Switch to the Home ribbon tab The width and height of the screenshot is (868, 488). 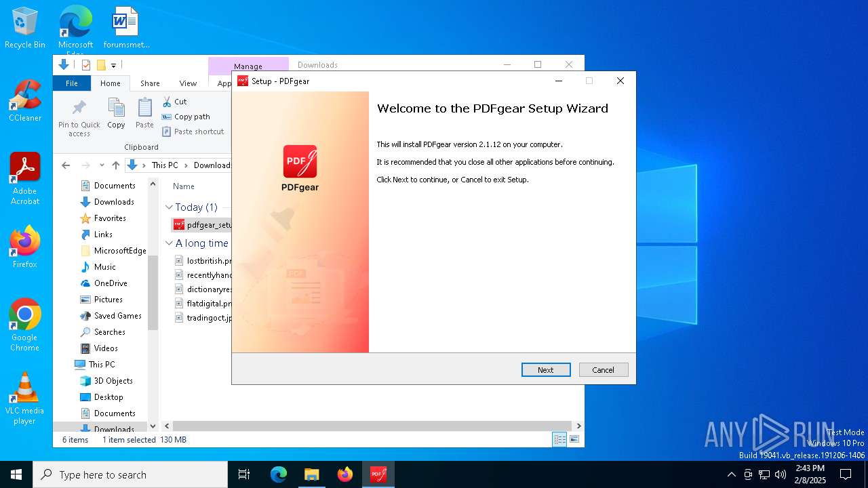111,83
